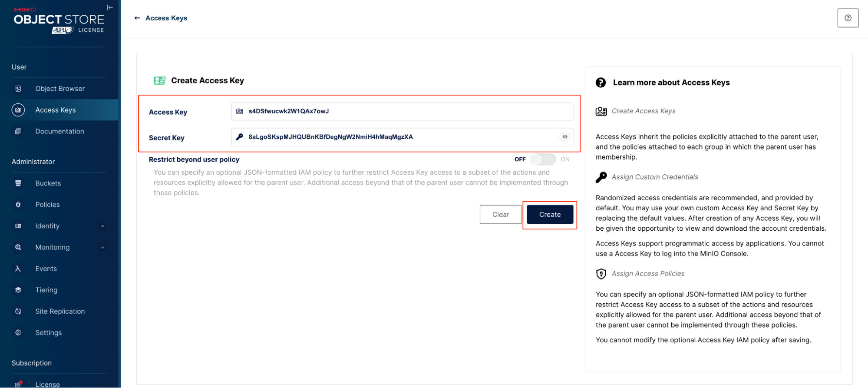This screenshot has height=388, width=868.
Task: Expand the Monitoring submenu chevron
Action: point(102,248)
